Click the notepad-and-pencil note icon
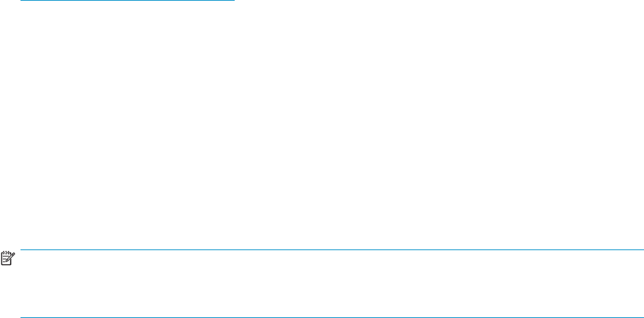Image resolution: width=644 pixels, height=318 pixels. tap(8, 259)
